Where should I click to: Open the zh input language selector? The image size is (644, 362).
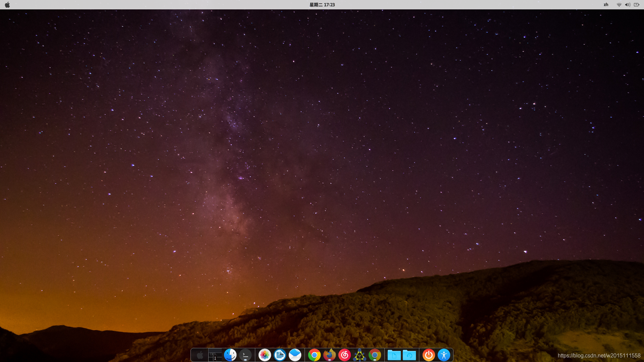[606, 5]
